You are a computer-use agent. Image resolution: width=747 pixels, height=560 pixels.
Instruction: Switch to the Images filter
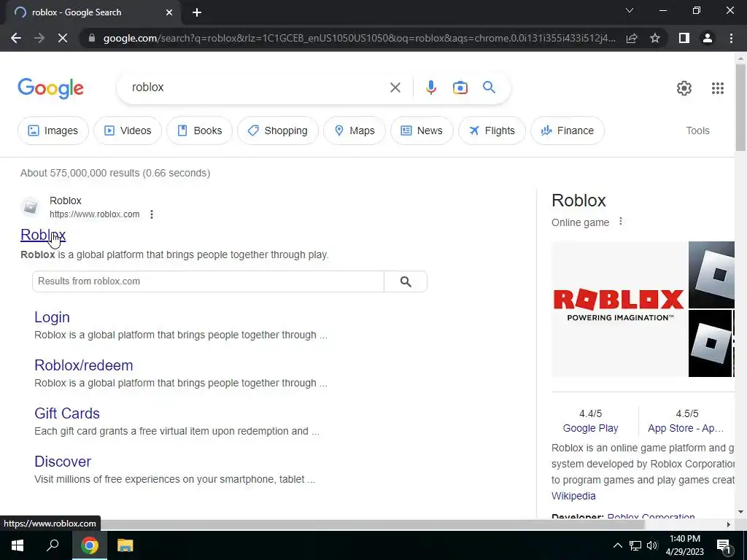pos(53,131)
